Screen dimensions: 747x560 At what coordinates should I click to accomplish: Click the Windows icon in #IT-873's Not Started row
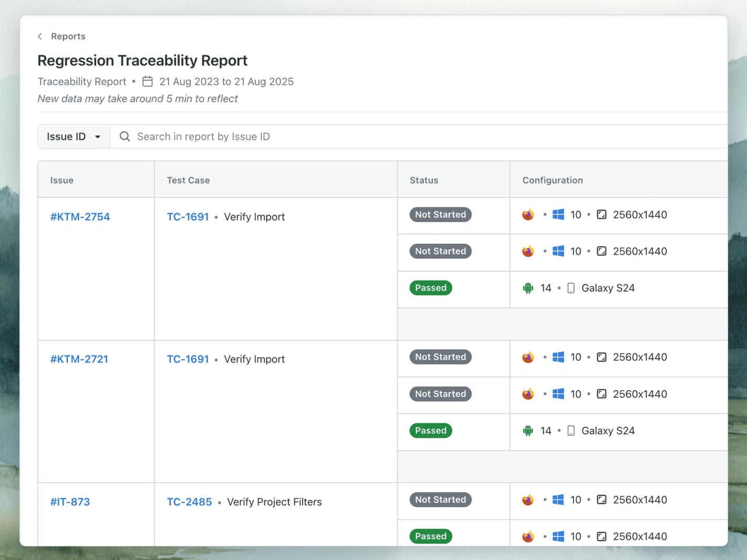tap(559, 500)
